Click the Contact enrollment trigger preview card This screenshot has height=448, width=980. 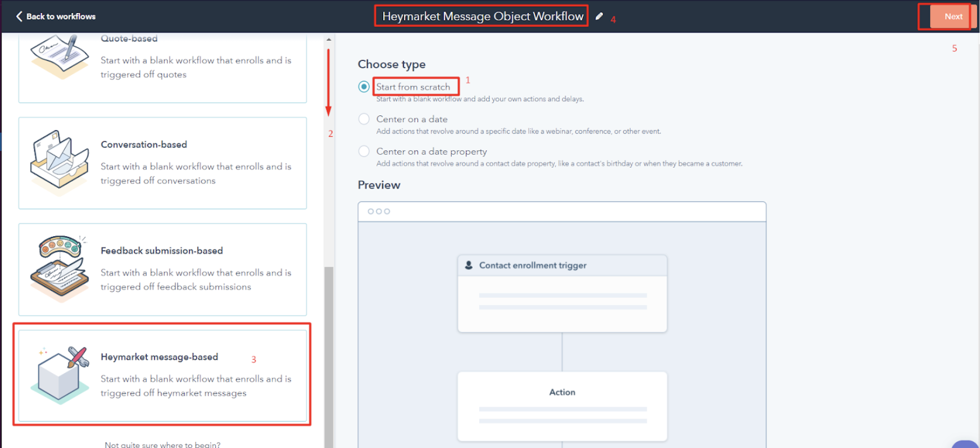click(563, 293)
